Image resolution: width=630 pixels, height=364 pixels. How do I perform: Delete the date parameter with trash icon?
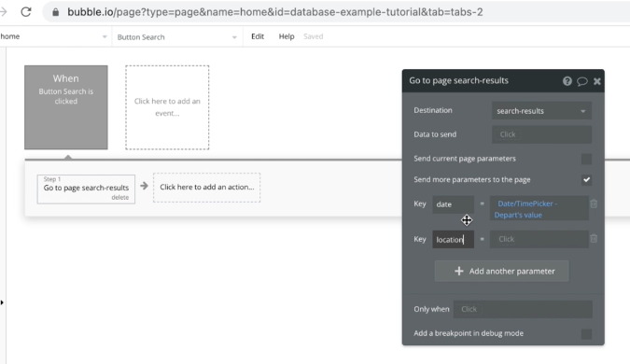[594, 203]
